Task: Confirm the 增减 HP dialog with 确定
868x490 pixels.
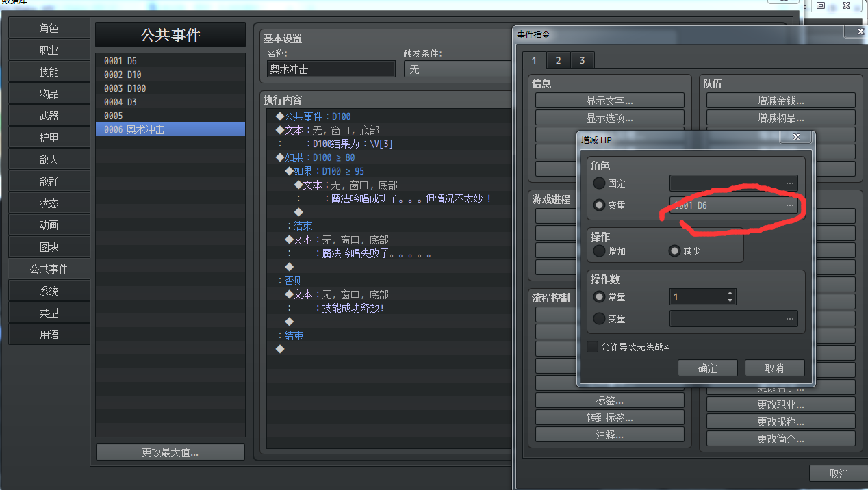Action: [708, 368]
